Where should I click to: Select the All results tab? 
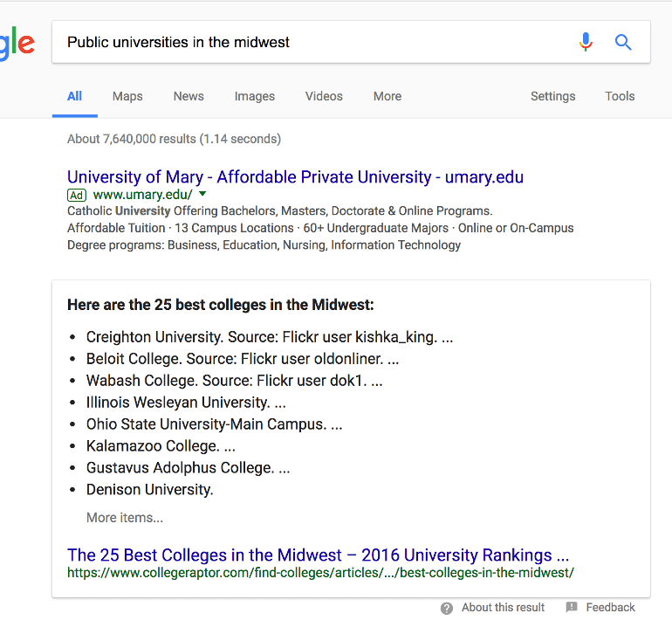coord(75,96)
